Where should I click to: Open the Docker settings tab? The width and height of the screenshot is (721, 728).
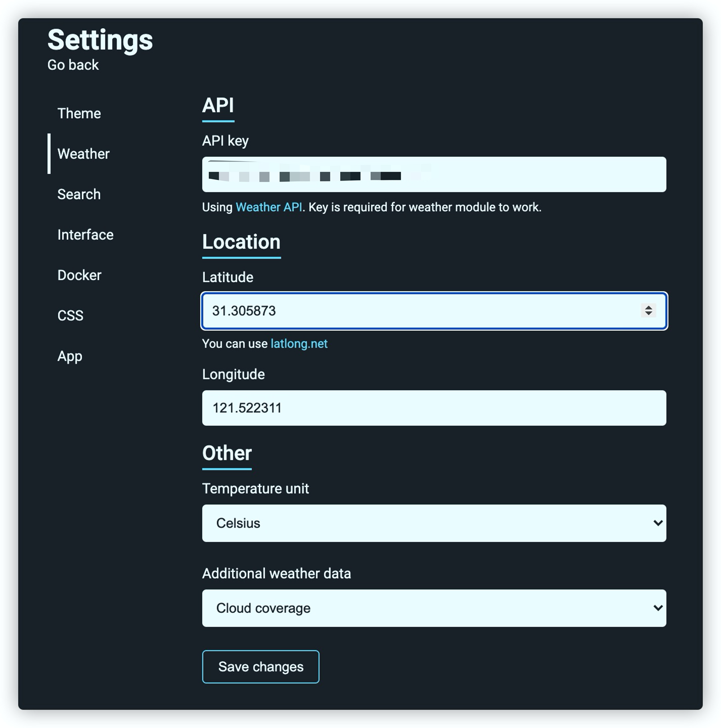[x=79, y=275]
